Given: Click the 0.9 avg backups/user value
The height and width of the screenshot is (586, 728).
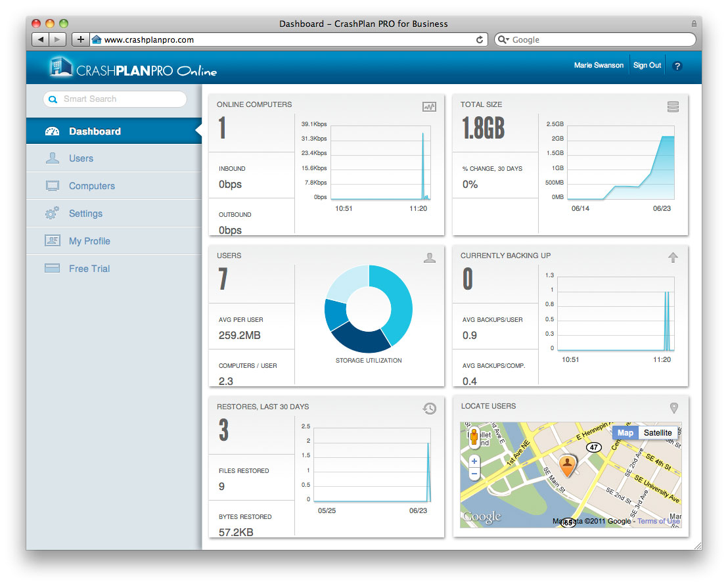Looking at the screenshot, I should (469, 335).
